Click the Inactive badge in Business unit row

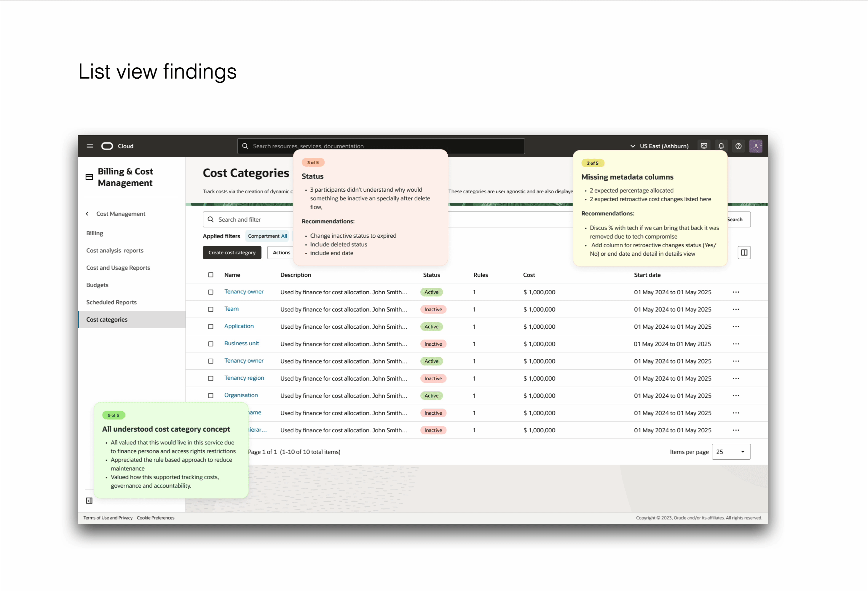click(433, 344)
